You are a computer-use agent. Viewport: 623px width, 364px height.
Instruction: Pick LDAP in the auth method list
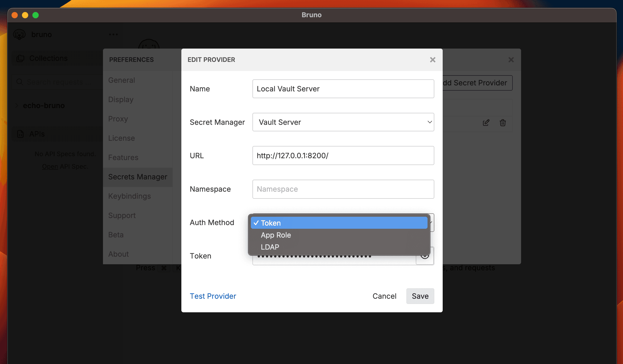(270, 247)
